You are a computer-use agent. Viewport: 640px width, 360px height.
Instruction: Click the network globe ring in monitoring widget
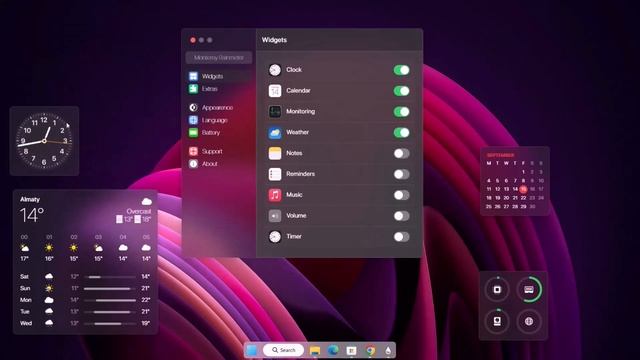tap(529, 321)
